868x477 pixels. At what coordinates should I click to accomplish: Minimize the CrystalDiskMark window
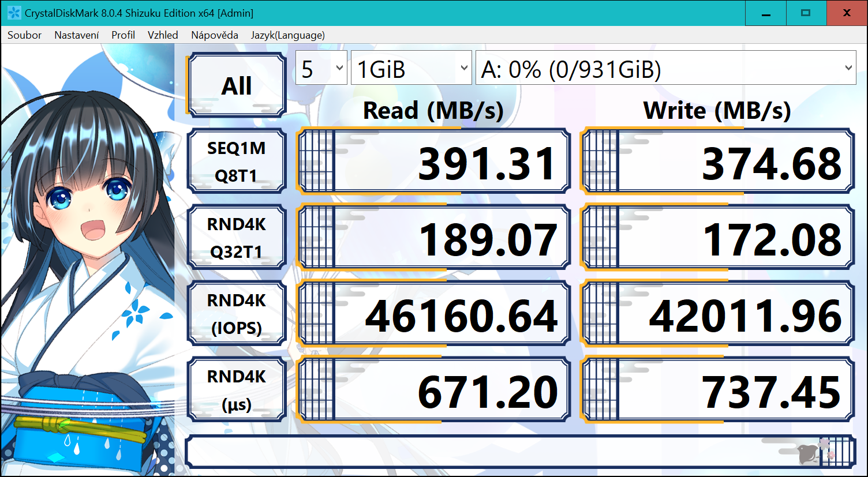(x=766, y=13)
